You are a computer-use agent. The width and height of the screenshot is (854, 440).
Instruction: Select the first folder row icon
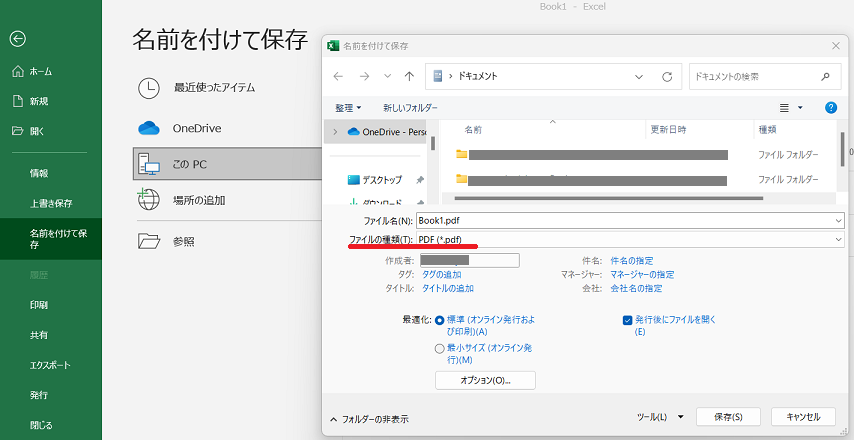(462, 154)
